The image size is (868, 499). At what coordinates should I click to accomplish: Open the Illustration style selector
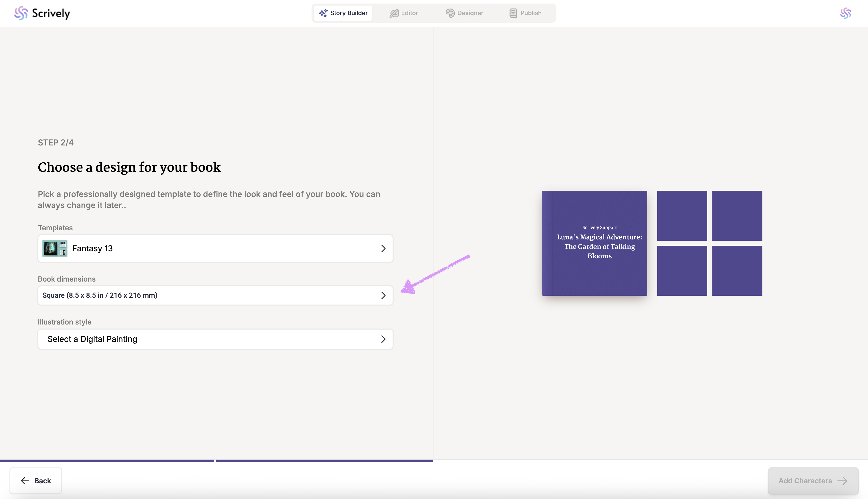(x=215, y=339)
